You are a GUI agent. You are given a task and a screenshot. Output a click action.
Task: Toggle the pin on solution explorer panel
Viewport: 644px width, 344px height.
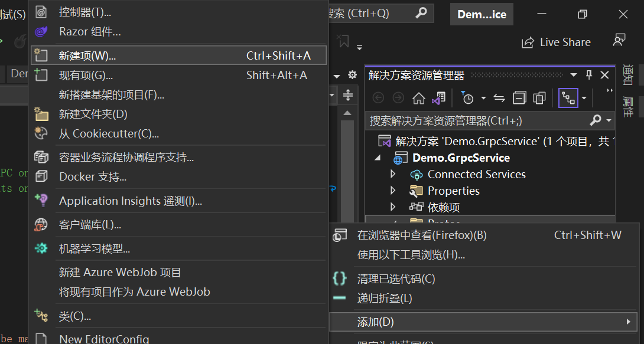[589, 74]
